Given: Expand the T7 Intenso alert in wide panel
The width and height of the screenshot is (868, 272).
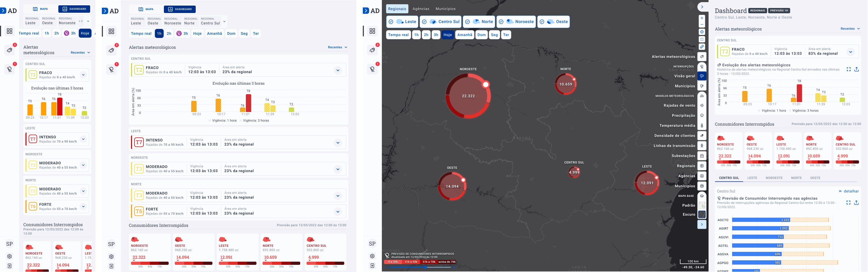Looking at the screenshot, I should coord(338,143).
